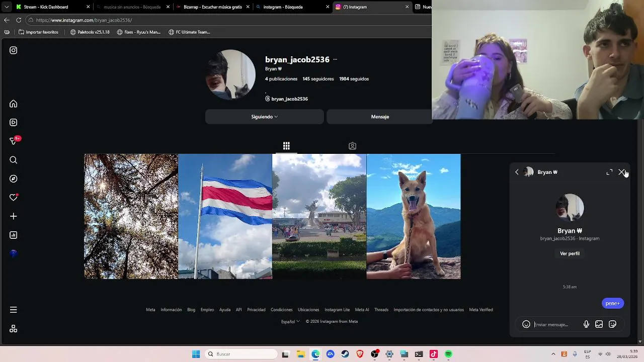Expand chat popup to full view
This screenshot has height=362, width=644.
(x=609, y=172)
